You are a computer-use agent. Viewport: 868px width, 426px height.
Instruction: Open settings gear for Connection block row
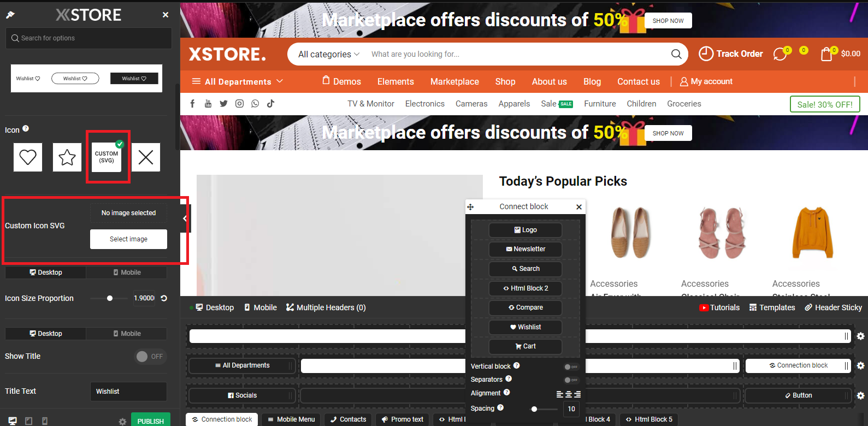click(x=860, y=365)
